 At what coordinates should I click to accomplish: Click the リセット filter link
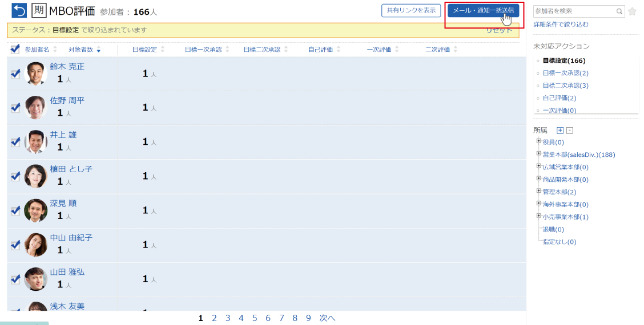[499, 30]
